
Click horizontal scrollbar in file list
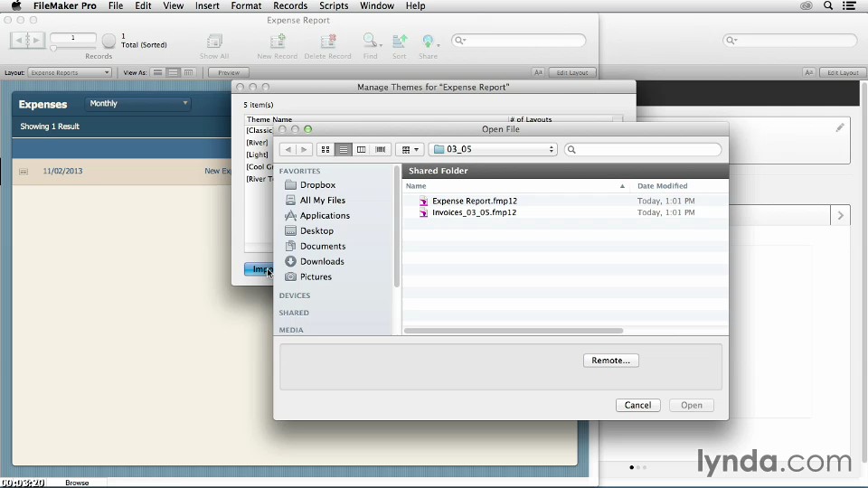point(514,331)
